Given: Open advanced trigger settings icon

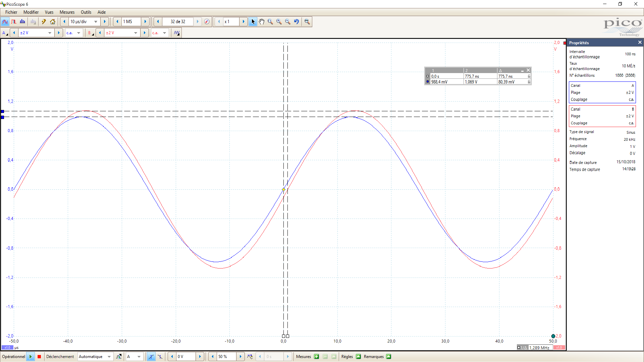Looking at the screenshot, I should (x=119, y=357).
